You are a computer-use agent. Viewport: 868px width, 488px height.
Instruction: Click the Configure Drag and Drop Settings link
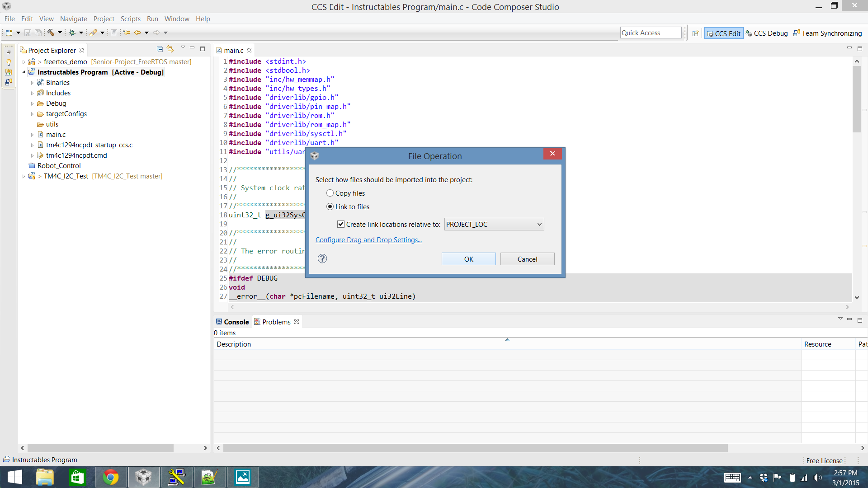[x=368, y=240]
